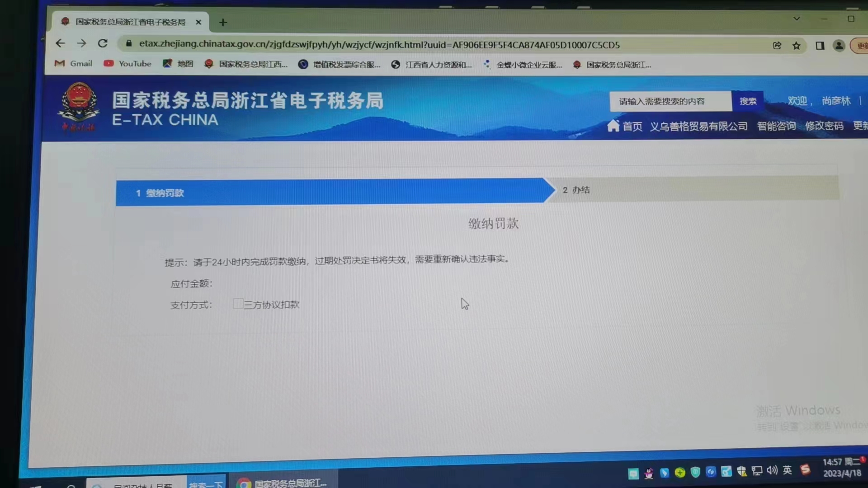Click the volume icon in system tray
Screen dimensions: 868x488
coord(772,470)
